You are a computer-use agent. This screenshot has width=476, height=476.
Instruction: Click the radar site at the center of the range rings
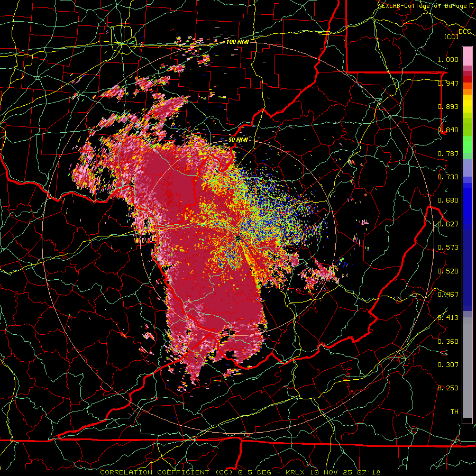237,237
